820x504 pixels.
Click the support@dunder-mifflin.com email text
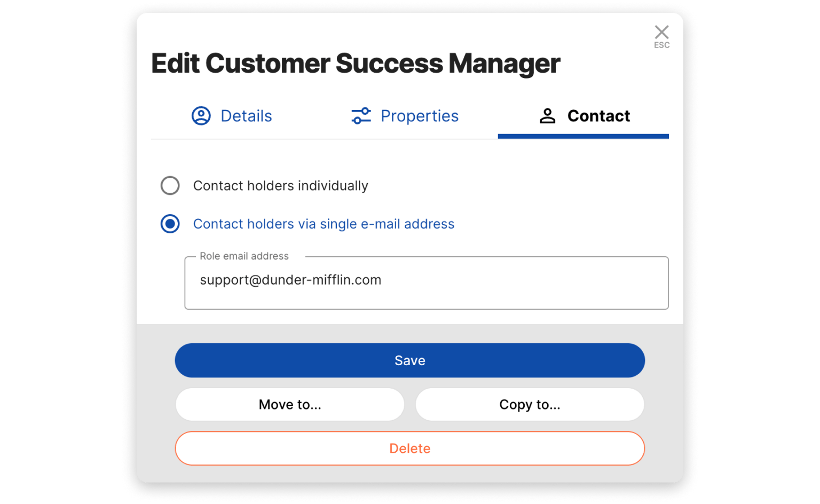(x=290, y=280)
